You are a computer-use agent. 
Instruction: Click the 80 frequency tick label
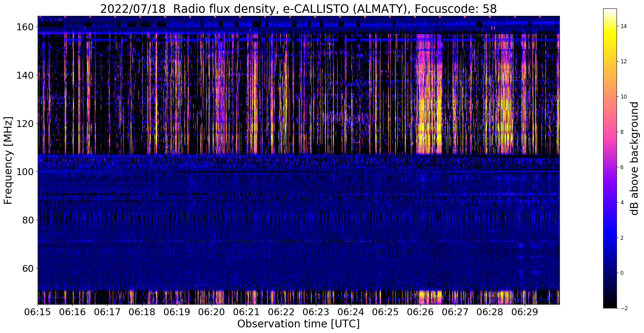tap(28, 220)
